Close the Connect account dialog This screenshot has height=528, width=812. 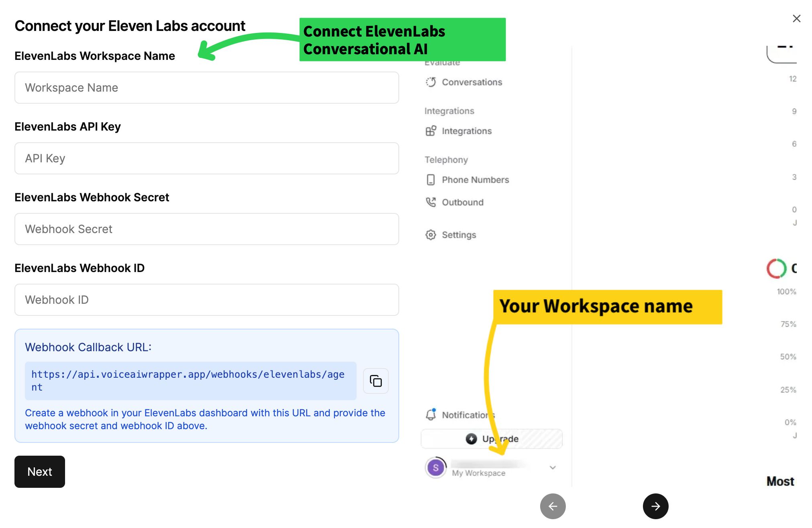[x=796, y=18]
